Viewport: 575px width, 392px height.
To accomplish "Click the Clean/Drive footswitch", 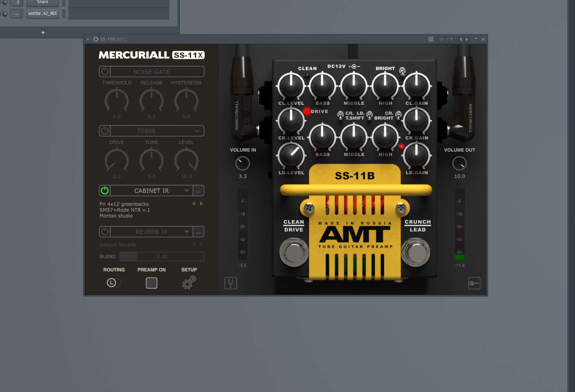I will (294, 252).
